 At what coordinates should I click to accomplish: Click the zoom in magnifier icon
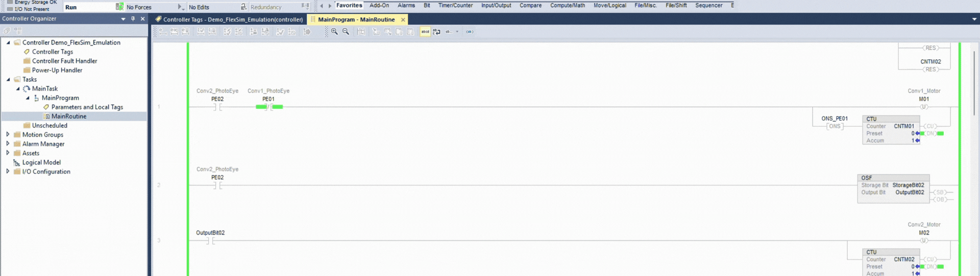[334, 32]
